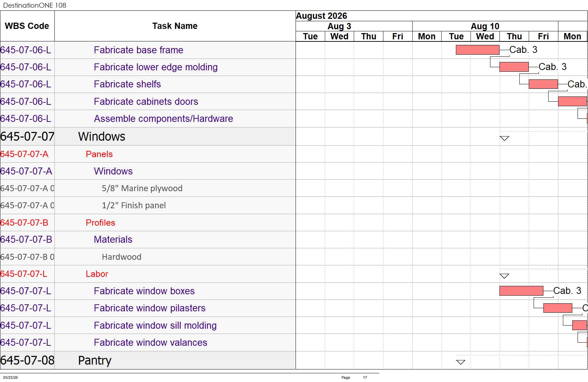588x382 pixels.
Task: Click the Gantt bar for Fabricate lower edge molding
Action: 514,67
